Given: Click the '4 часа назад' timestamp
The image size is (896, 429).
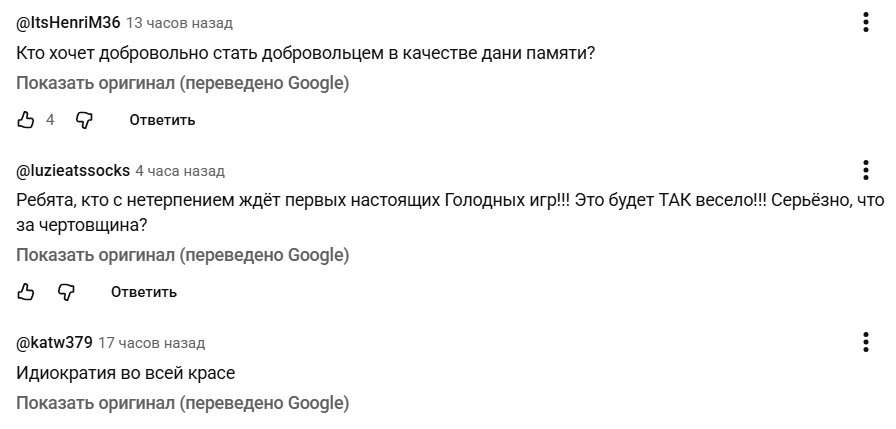Looking at the screenshot, I should coord(180,171).
